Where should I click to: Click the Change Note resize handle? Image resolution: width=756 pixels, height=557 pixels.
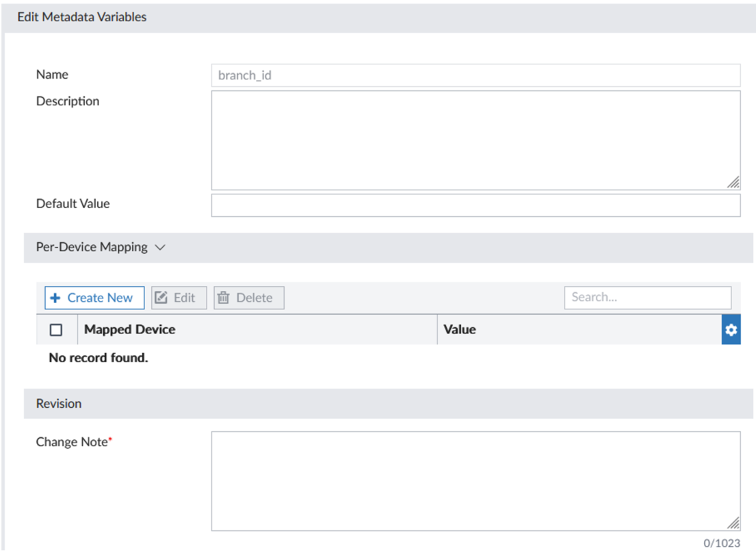(734, 524)
